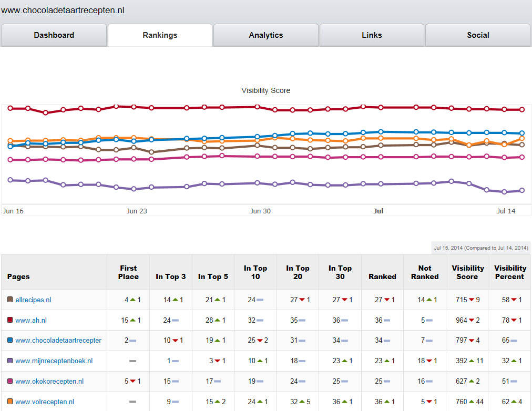Click the volrecepten.nl In Top 20 value 32
532x411 pixels.
pyautogui.click(x=294, y=402)
